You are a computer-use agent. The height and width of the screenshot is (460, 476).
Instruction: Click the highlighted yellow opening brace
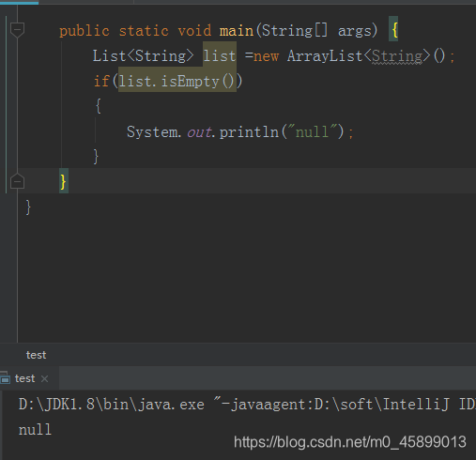click(393, 29)
